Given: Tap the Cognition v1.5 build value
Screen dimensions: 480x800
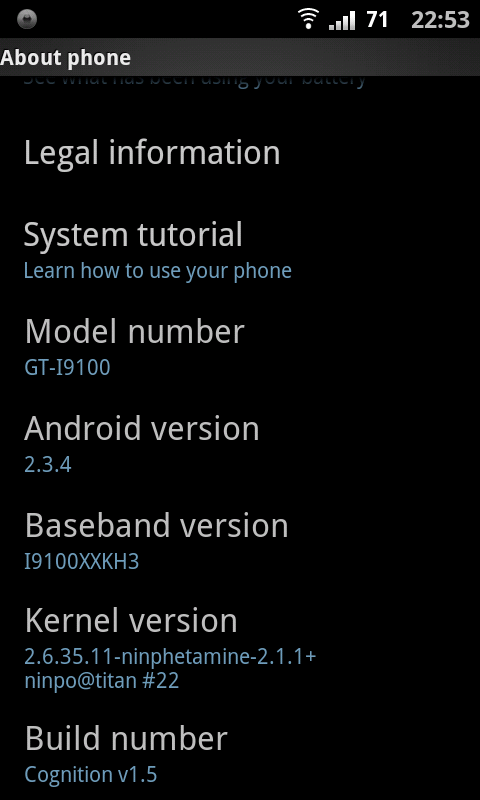Looking at the screenshot, I should [91, 774].
